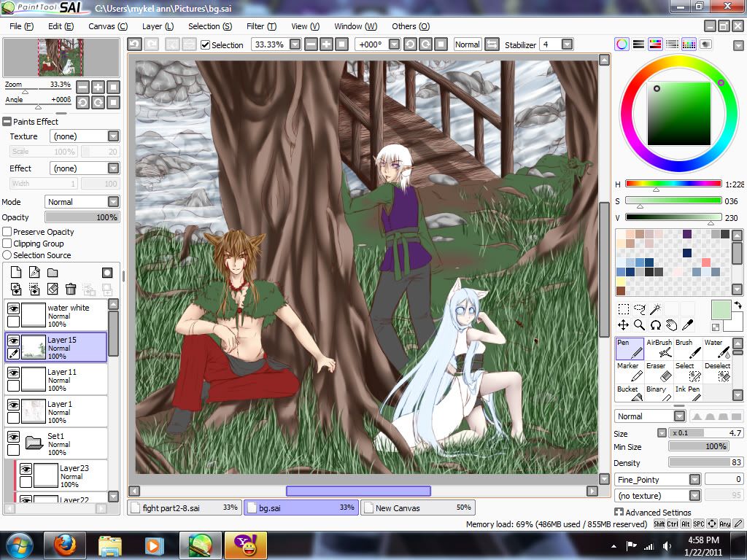Viewport: 747px width, 560px height.
Task: Select the Move tool
Action: click(623, 324)
